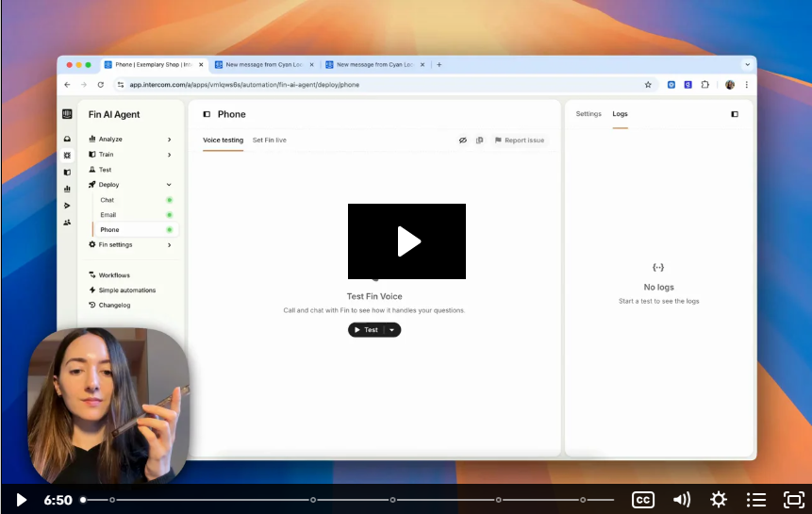Click the video progress bar timeline

(349, 500)
